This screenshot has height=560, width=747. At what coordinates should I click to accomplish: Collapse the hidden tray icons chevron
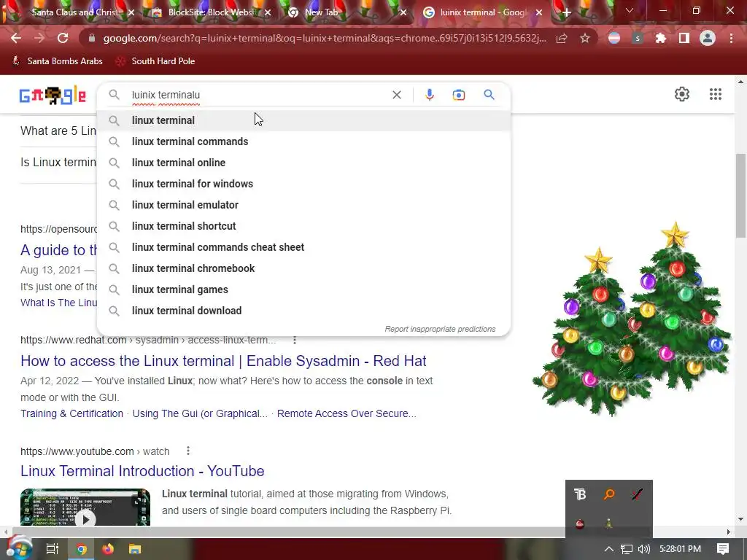click(609, 549)
